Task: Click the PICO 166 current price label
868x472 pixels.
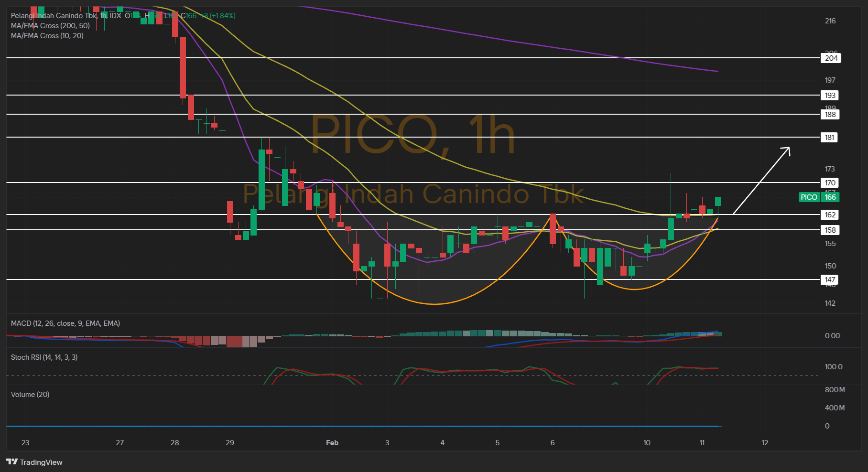Action: point(819,197)
